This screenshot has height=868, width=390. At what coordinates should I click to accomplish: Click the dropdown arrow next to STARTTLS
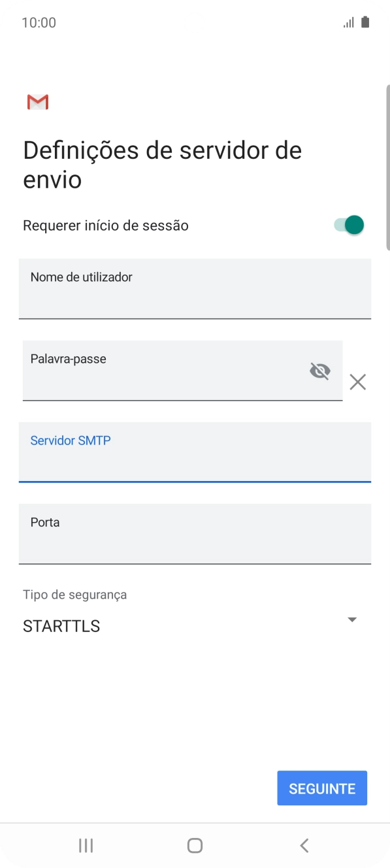pos(351,619)
